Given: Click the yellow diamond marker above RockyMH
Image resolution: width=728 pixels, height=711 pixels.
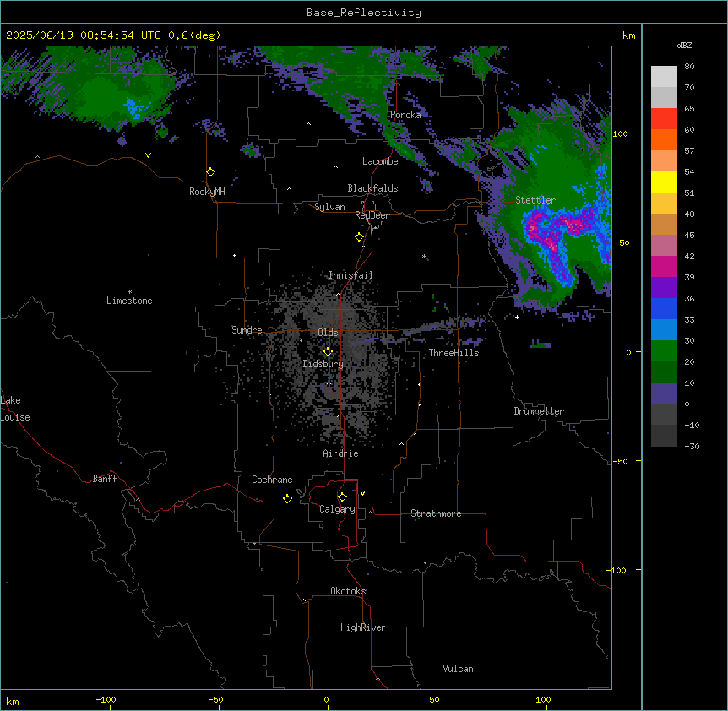Looking at the screenshot, I should pyautogui.click(x=211, y=172).
